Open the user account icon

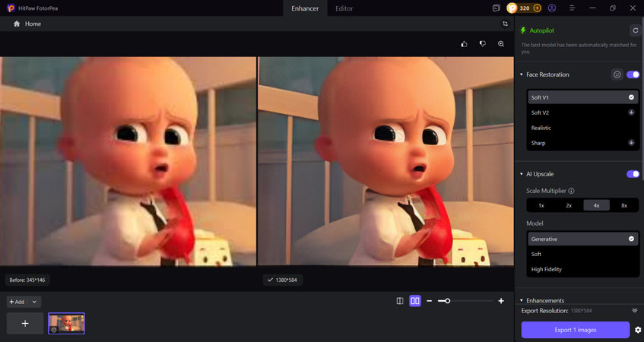(x=551, y=8)
